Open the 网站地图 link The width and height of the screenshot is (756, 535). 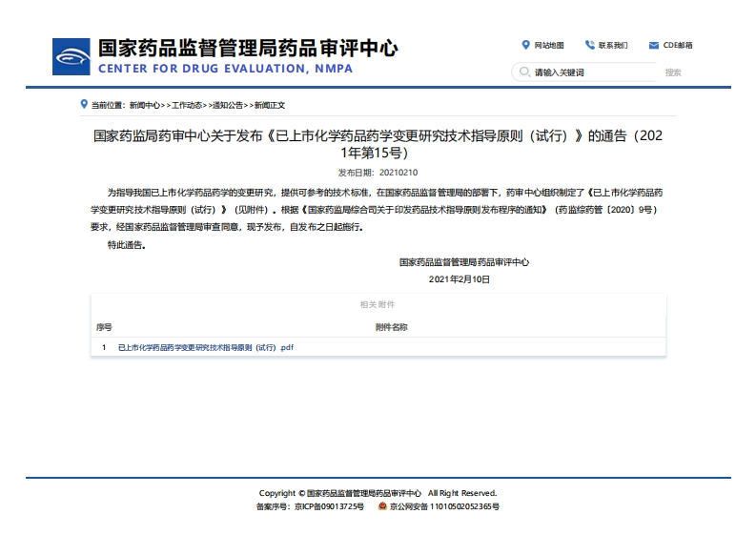[549, 45]
